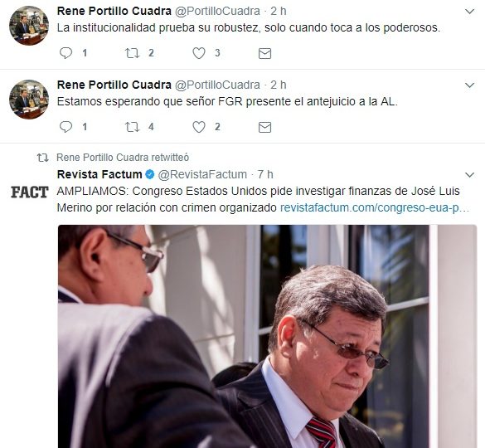
Task: Open the first tweet's profile avatar
Action: click(x=29, y=26)
